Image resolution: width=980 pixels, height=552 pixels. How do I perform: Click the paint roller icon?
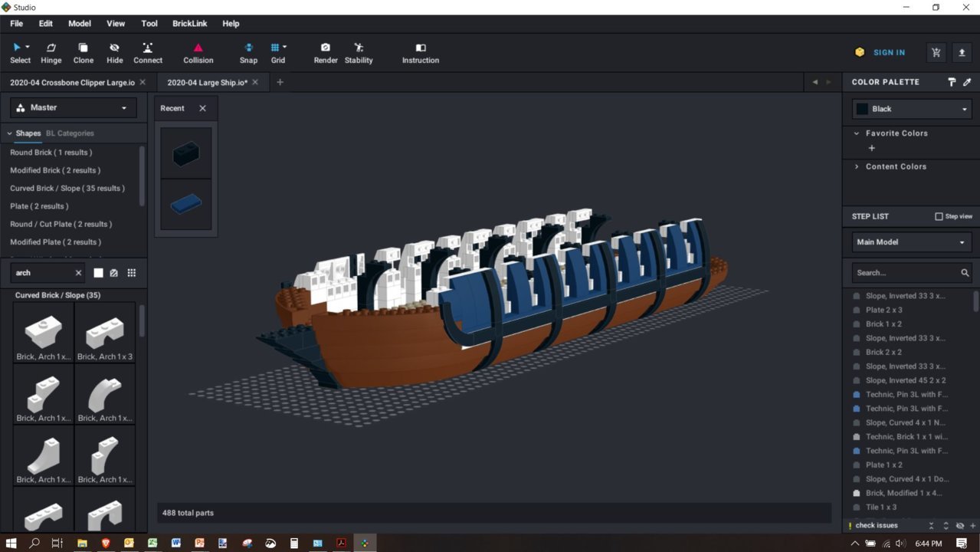[x=952, y=82]
